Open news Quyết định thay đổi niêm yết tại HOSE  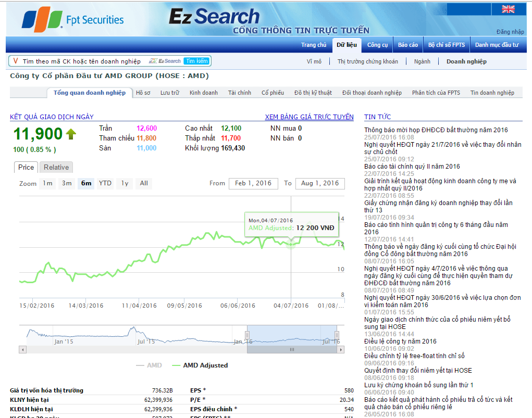(x=418, y=371)
